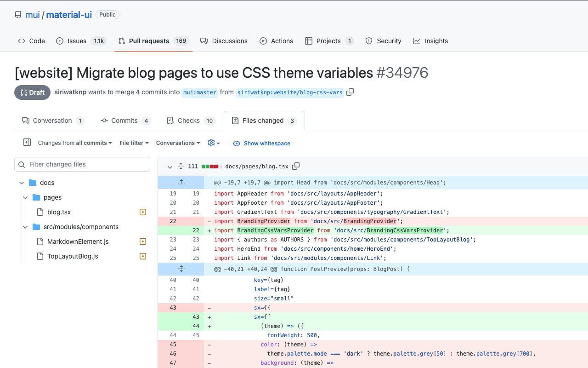Expand all lines icon in blog.tsx header
This screenshot has width=588, height=368.
[x=181, y=166]
